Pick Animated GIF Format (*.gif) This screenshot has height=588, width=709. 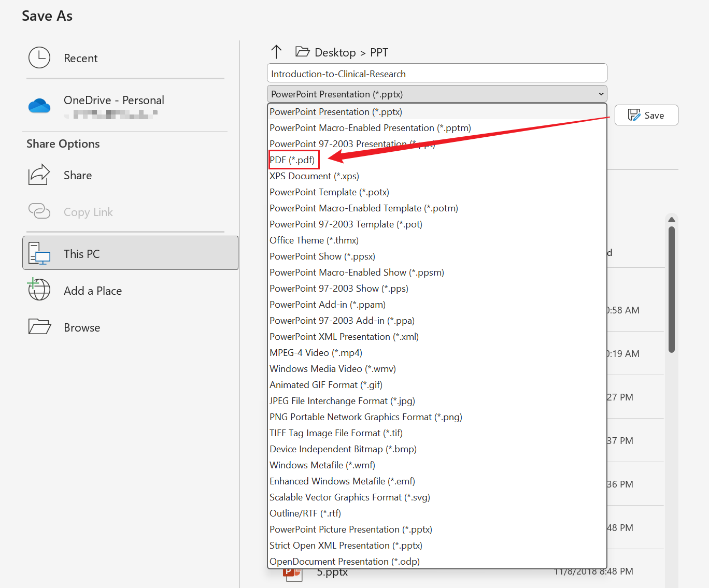(x=325, y=385)
